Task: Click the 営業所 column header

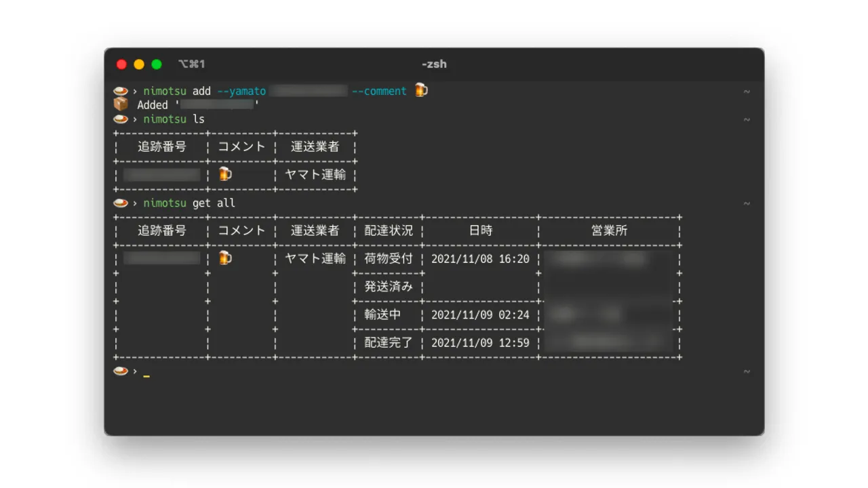Action: pos(609,230)
